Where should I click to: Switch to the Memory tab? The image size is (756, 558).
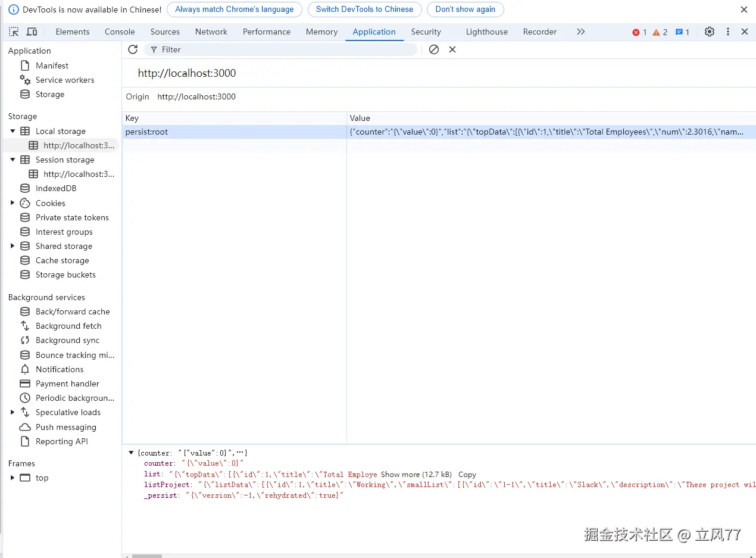321,32
